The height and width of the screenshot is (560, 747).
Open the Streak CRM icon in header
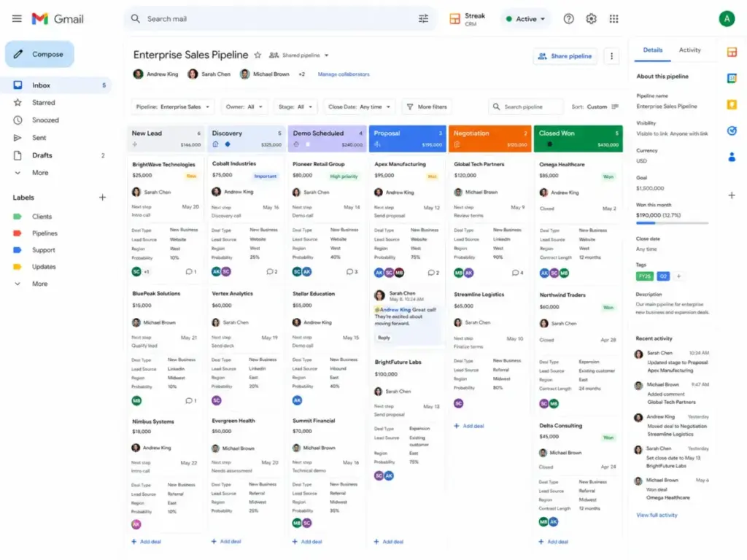pyautogui.click(x=455, y=18)
